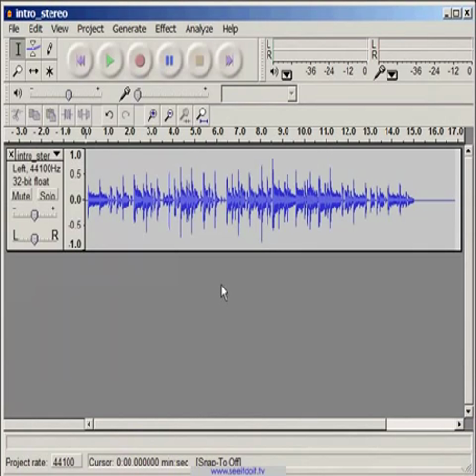Click the 5.0 mark on timeline ruler
The image size is (476, 476).
(195, 131)
